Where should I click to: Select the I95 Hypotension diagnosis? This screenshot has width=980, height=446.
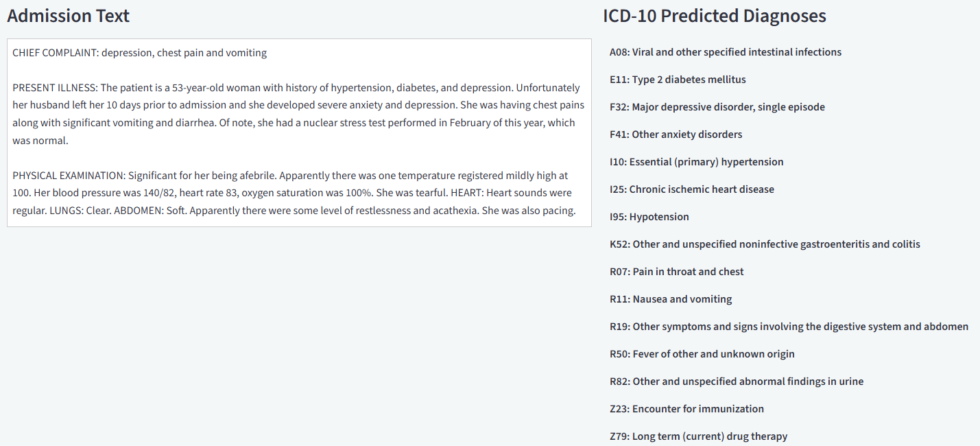tap(649, 217)
